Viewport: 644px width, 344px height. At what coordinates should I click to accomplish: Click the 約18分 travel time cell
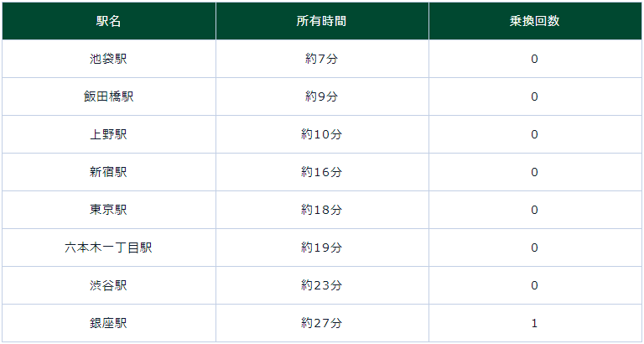tap(321, 210)
